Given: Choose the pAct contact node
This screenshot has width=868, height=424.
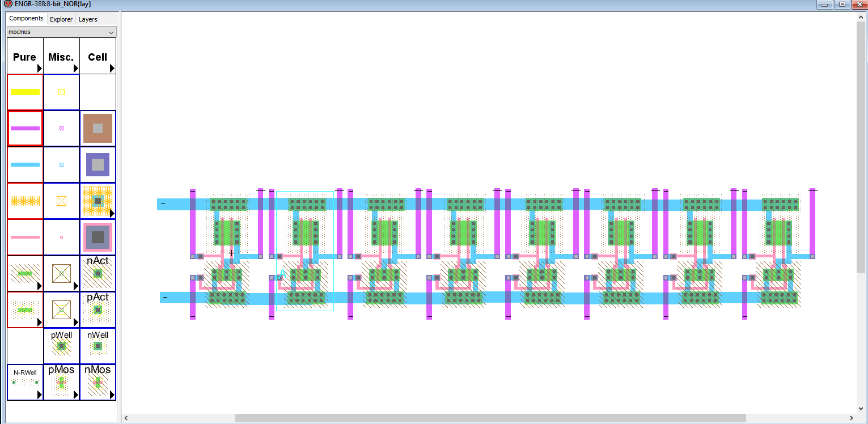Looking at the screenshot, I should click(98, 309).
